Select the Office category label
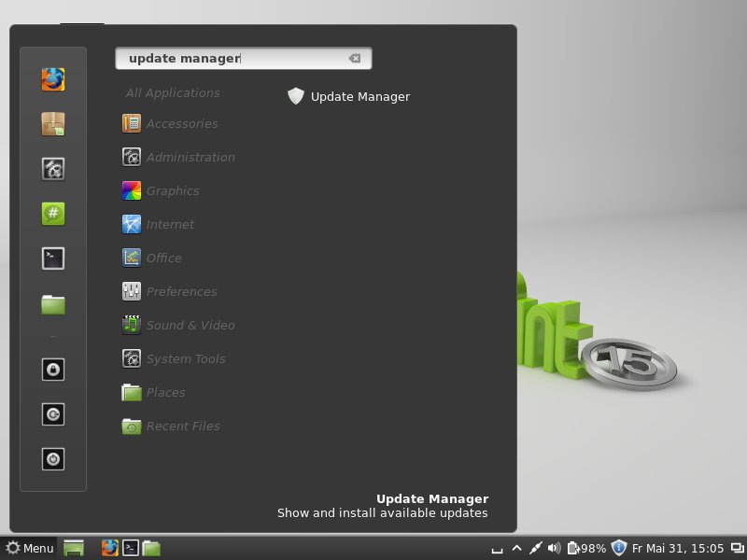This screenshot has width=747, height=560. click(164, 259)
